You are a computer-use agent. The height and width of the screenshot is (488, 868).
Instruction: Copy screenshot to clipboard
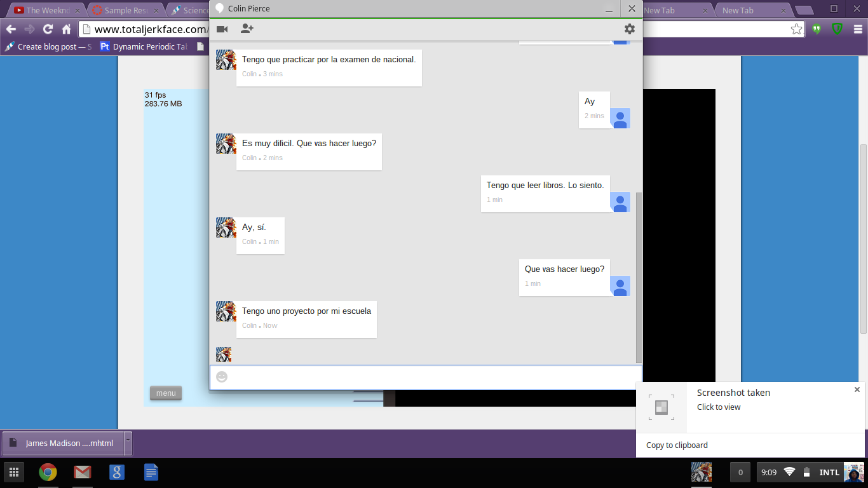pos(677,445)
